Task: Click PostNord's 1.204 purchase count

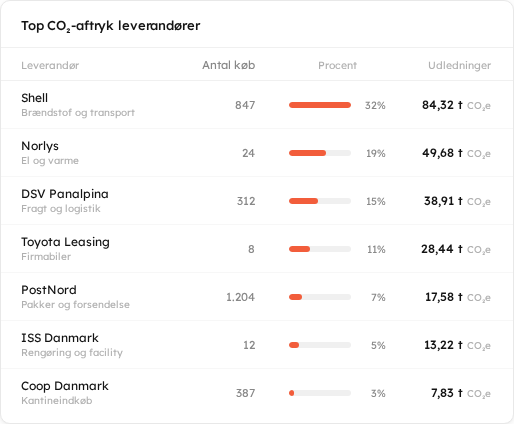Action: click(x=240, y=297)
